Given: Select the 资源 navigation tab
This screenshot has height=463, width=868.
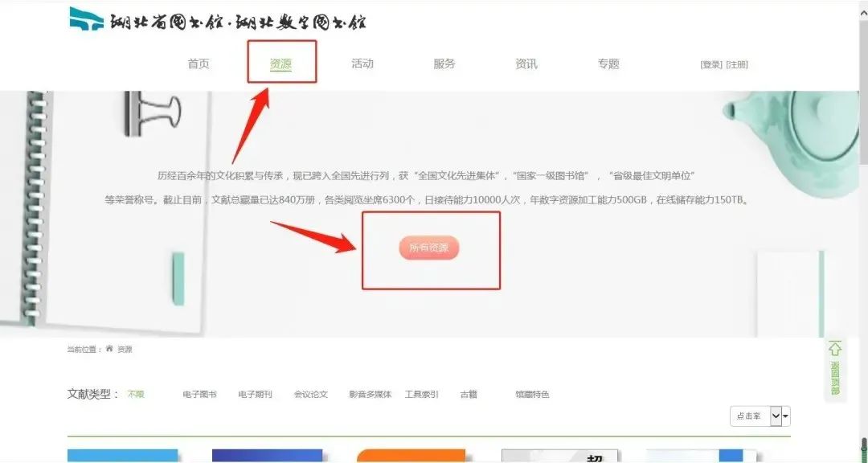Looking at the screenshot, I should click(280, 64).
